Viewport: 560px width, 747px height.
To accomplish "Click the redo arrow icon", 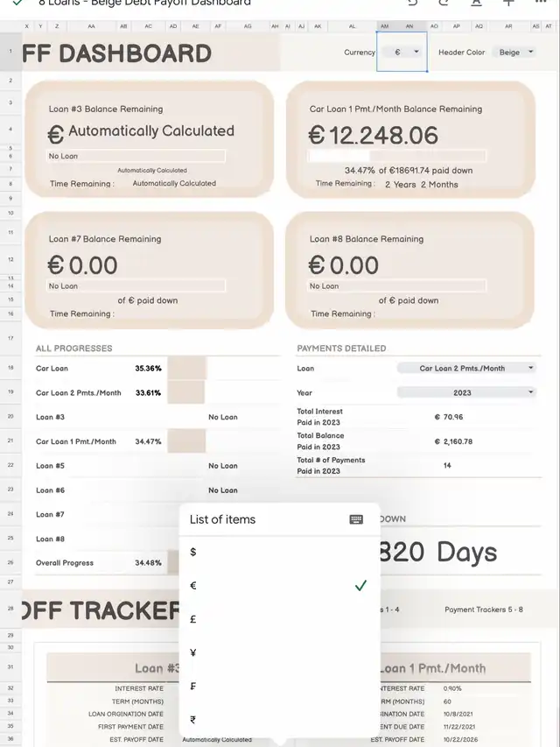I will [x=444, y=4].
